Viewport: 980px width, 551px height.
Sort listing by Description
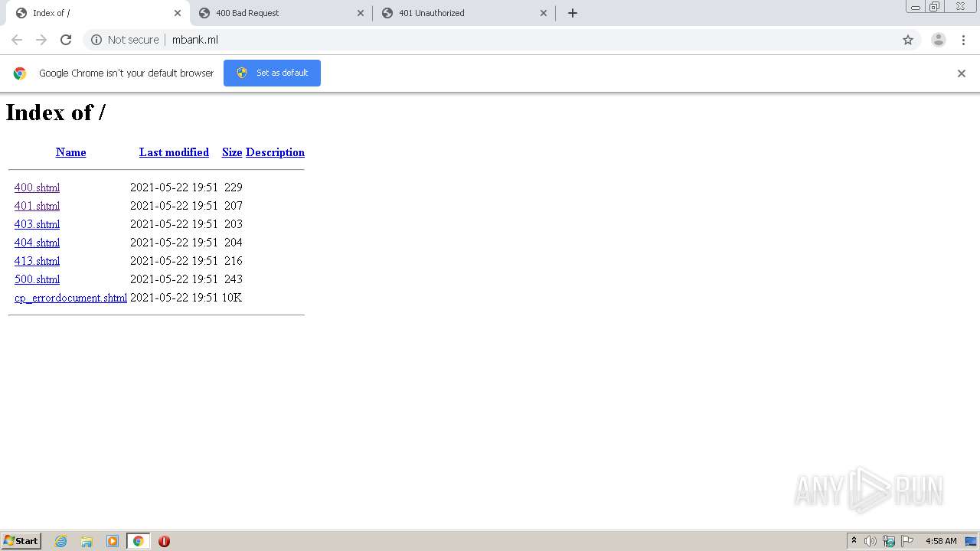click(x=275, y=152)
